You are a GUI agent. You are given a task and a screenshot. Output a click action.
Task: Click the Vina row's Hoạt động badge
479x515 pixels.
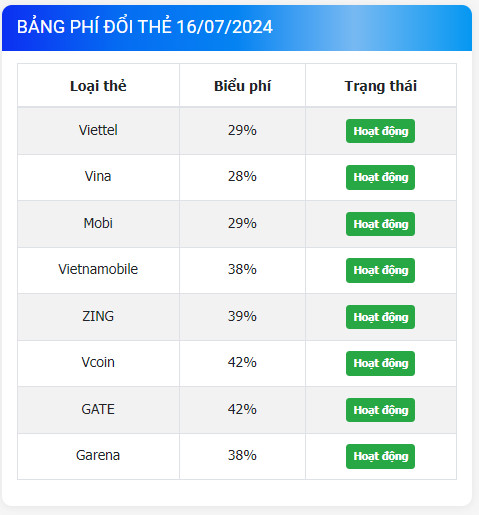pos(380,177)
